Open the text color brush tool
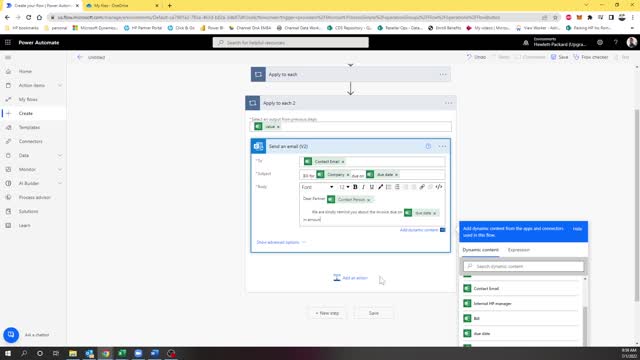The image size is (640, 360). click(x=380, y=187)
